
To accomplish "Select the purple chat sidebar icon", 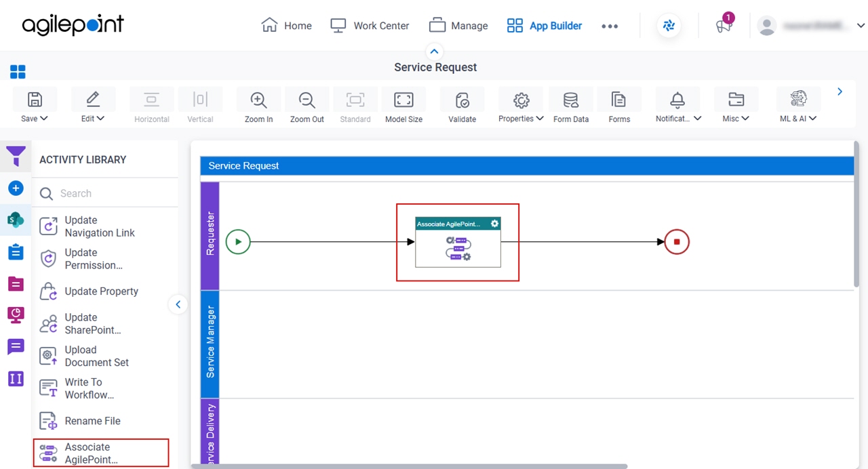I will (x=16, y=347).
